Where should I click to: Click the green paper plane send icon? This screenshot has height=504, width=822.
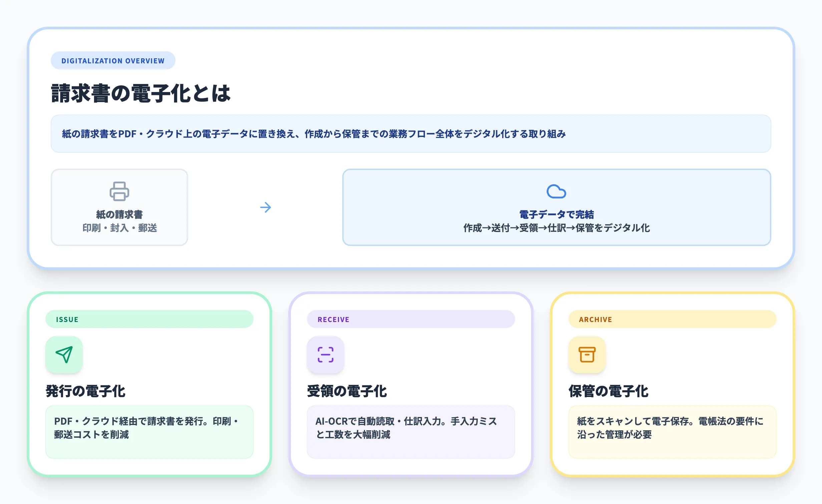(64, 355)
